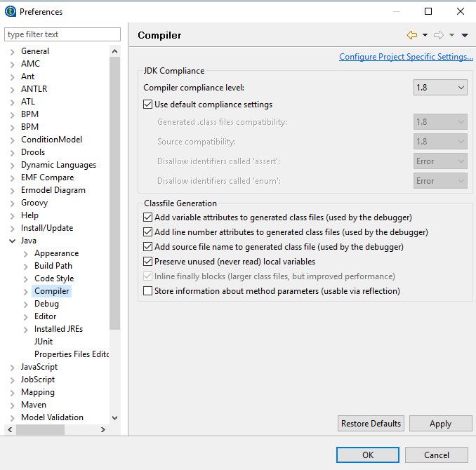Select Groovy tree item
The width and height of the screenshot is (476, 470).
tap(34, 203)
